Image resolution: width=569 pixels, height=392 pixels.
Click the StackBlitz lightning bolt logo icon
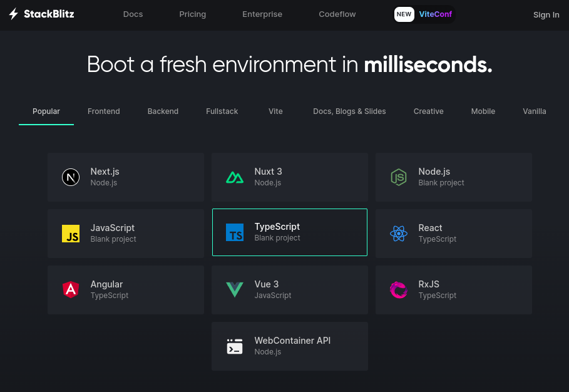(13, 14)
